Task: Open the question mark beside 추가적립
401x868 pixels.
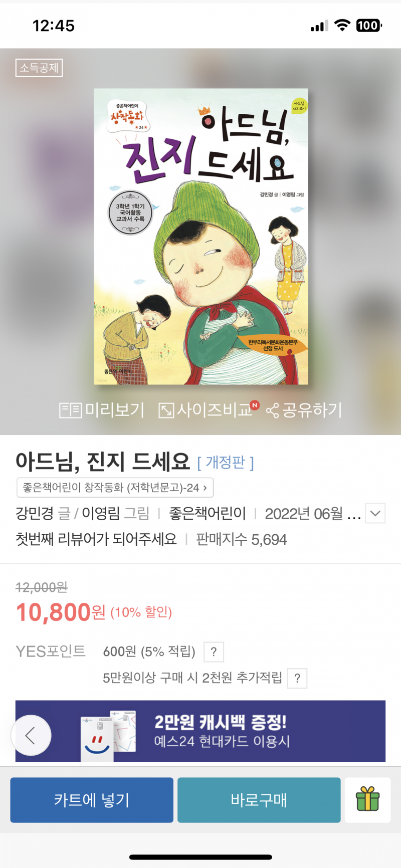Action: pyautogui.click(x=297, y=678)
